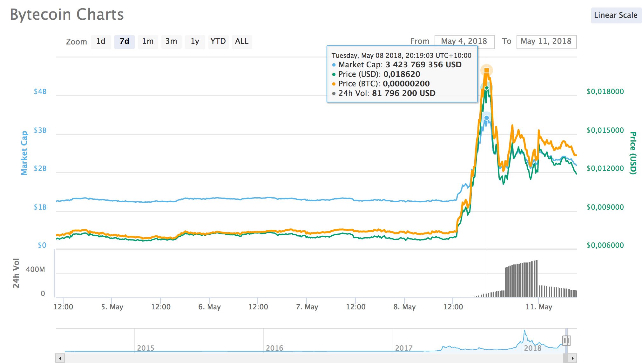This screenshot has width=642, height=364.
Task: Click the $1B axis label
Action: pos(40,207)
